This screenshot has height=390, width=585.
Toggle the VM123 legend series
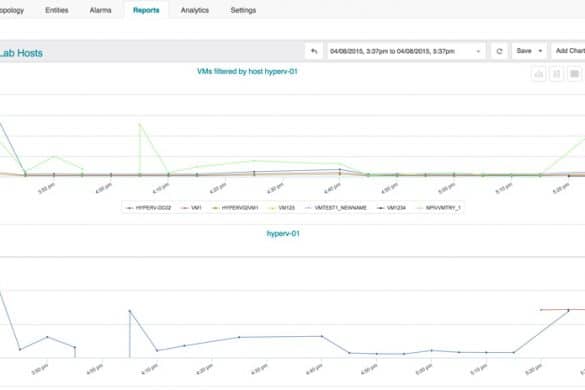pyautogui.click(x=282, y=208)
